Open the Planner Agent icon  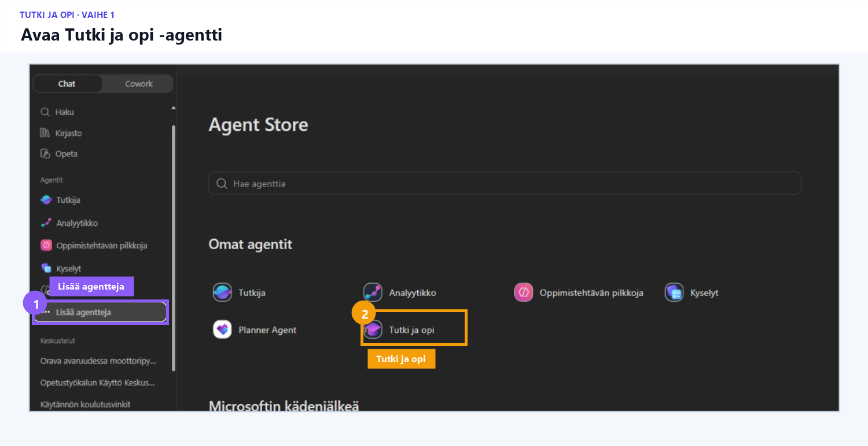point(222,330)
